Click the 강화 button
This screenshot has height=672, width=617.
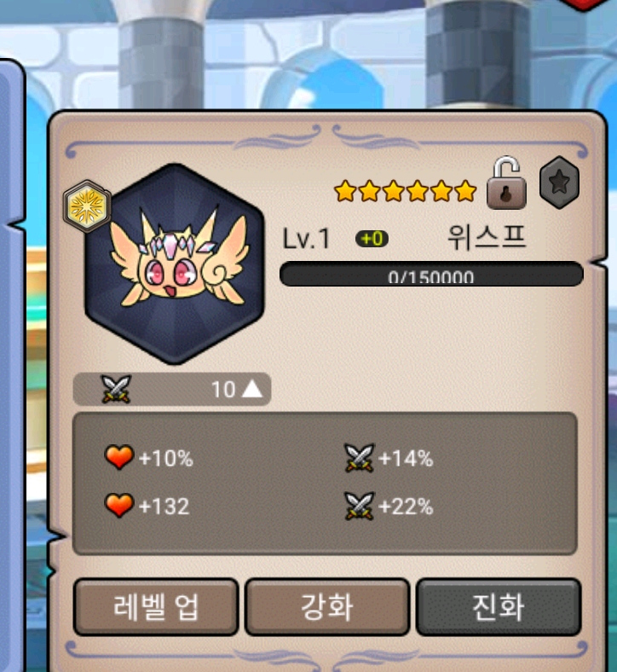click(x=327, y=607)
